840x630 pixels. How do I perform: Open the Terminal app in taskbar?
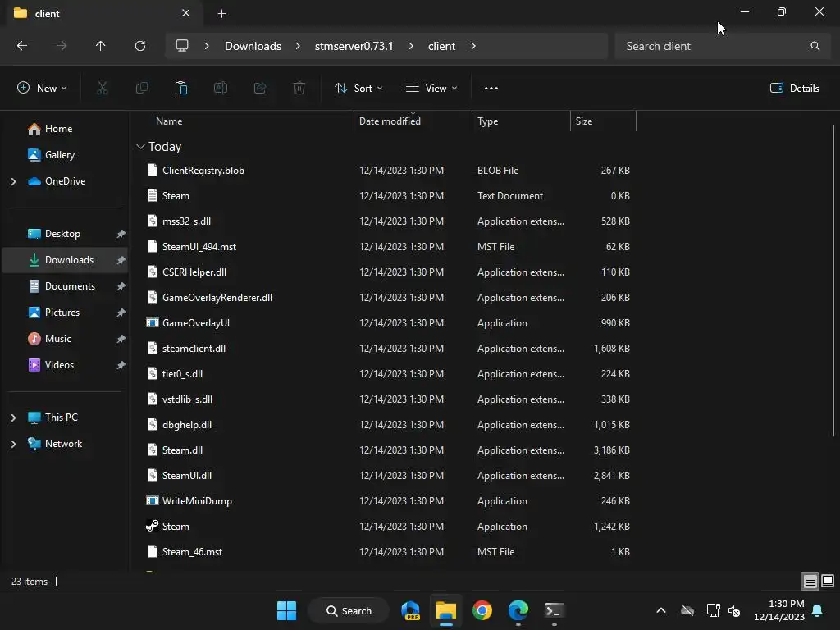(554, 610)
